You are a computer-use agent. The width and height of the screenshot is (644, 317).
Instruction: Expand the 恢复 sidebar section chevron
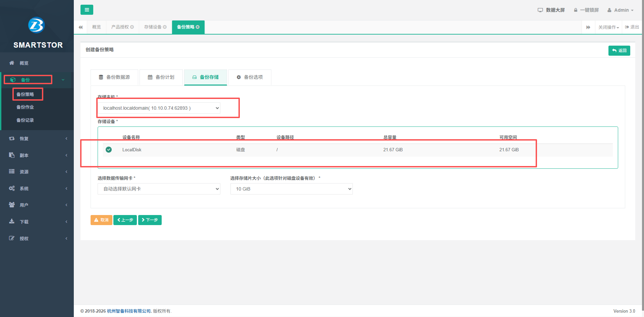click(x=66, y=139)
